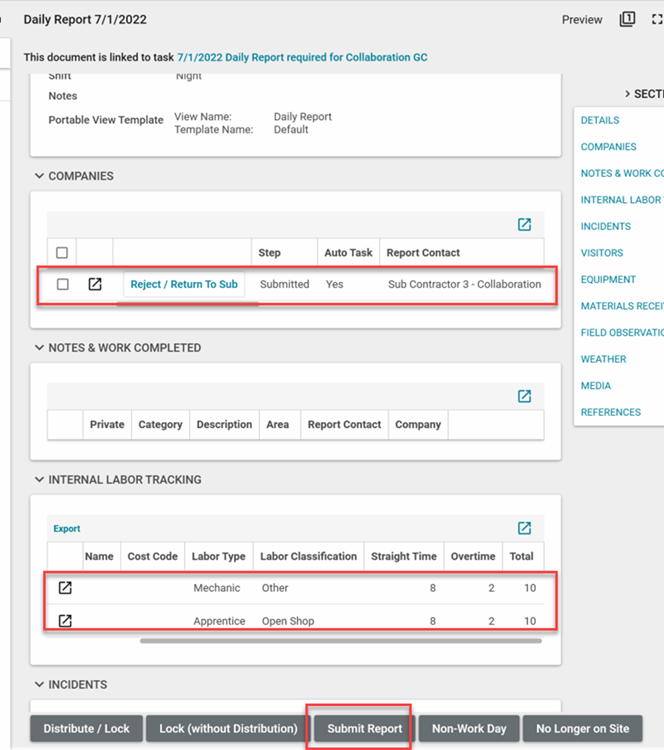Collapse the Companies section
This screenshot has height=750, width=664.
click(x=40, y=176)
